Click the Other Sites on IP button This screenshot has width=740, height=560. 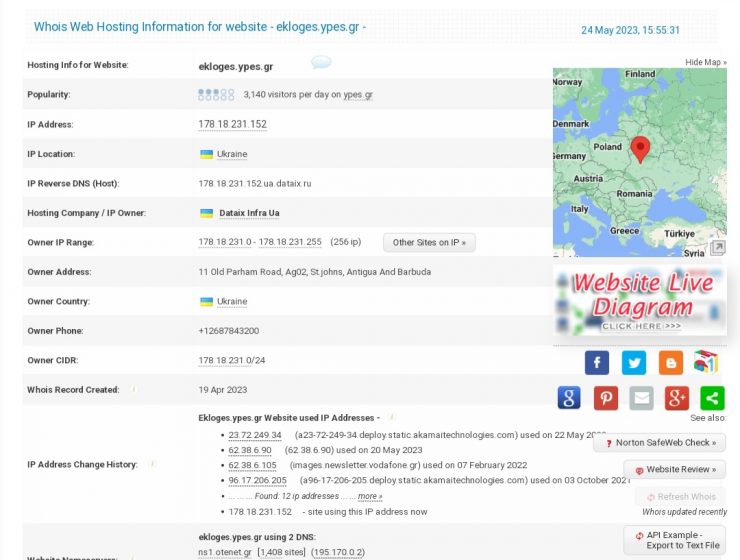(x=429, y=242)
